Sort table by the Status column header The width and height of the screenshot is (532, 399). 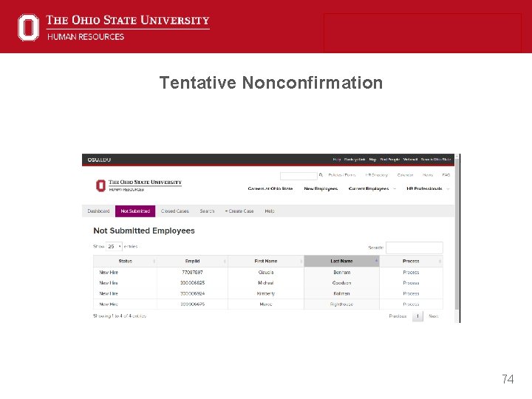tap(125, 262)
